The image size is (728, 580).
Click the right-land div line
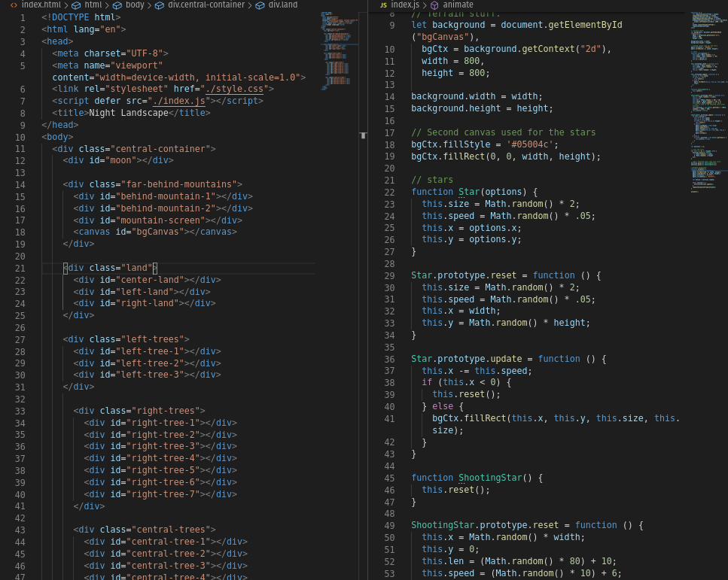click(x=145, y=303)
